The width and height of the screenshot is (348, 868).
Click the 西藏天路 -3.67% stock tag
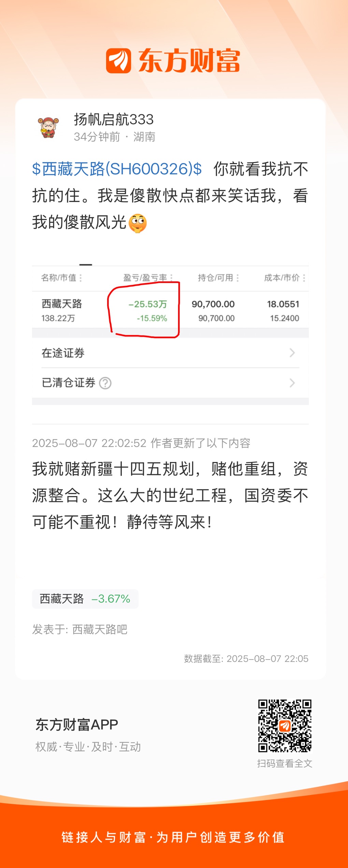click(x=85, y=599)
